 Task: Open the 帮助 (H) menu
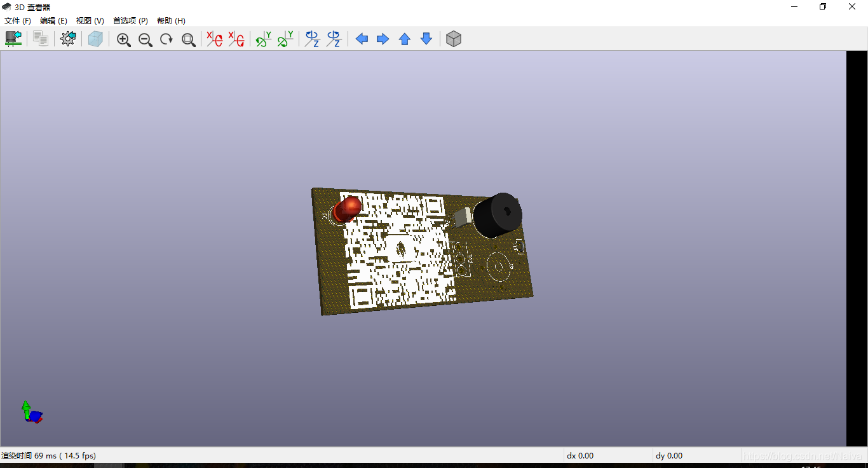[x=171, y=21]
